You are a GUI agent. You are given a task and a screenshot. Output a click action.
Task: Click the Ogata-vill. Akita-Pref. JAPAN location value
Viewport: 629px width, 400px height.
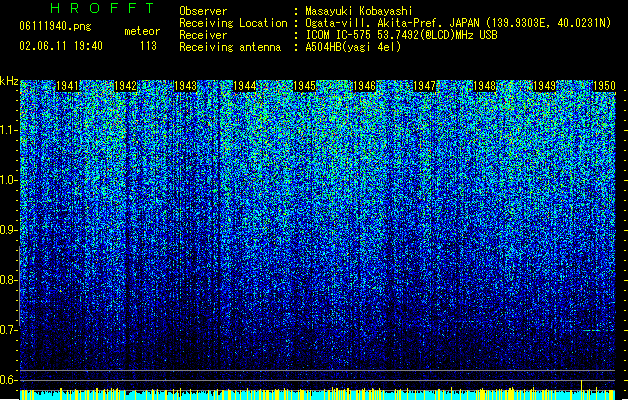(x=458, y=23)
